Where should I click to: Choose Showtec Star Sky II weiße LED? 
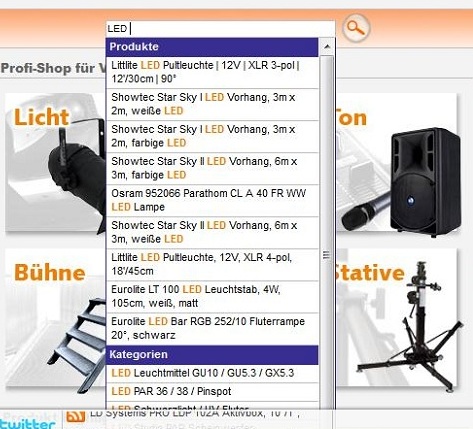(x=212, y=232)
